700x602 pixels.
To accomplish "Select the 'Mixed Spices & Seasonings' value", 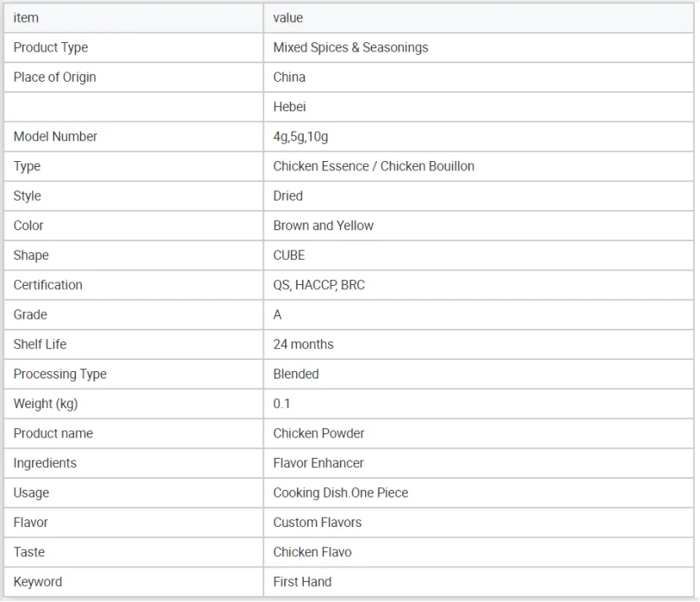I will (x=350, y=47).
